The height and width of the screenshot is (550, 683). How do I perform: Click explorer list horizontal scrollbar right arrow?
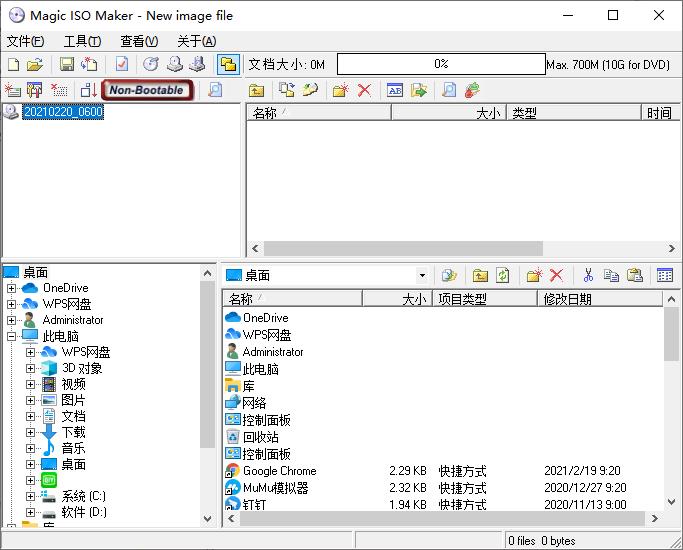coord(654,518)
